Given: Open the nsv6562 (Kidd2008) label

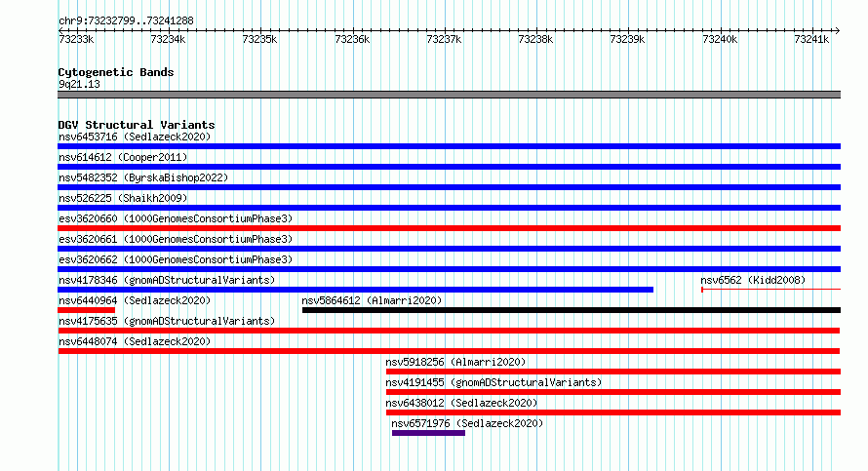Looking at the screenshot, I should pos(753,280).
